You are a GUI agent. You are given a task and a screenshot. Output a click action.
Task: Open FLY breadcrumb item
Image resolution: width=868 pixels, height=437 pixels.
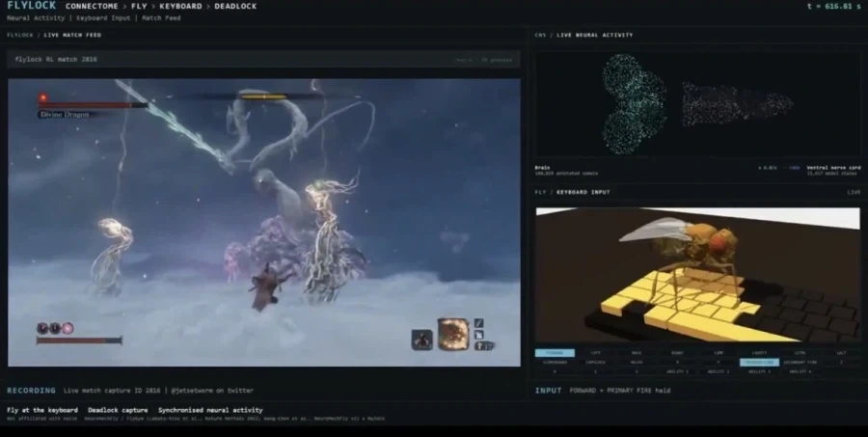pyautogui.click(x=138, y=6)
